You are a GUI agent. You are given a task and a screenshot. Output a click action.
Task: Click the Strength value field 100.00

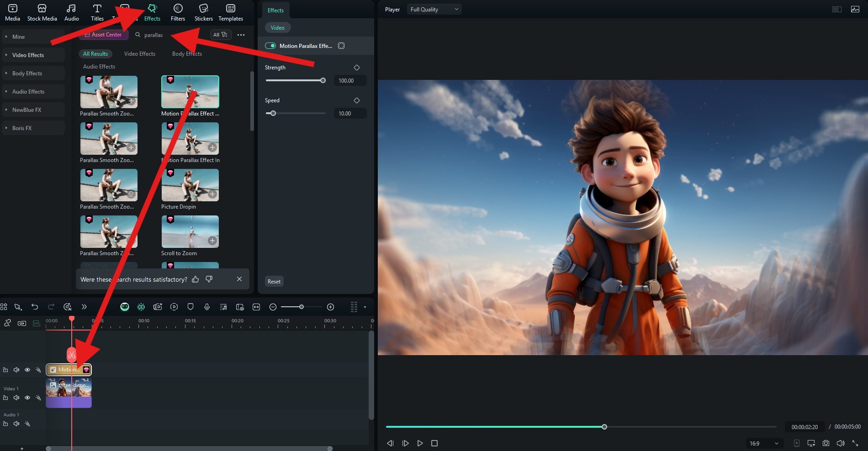350,81
